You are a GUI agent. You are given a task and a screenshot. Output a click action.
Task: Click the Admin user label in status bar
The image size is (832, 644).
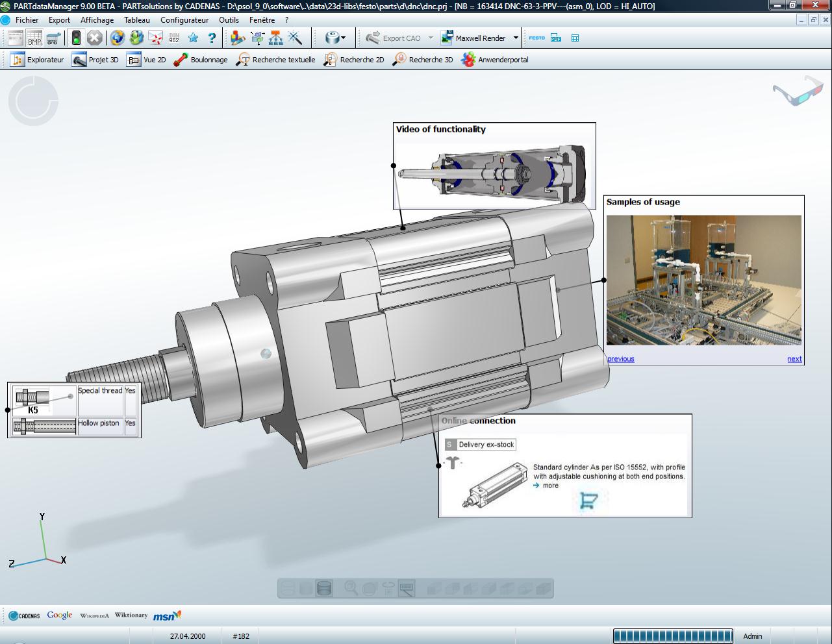pyautogui.click(x=753, y=636)
